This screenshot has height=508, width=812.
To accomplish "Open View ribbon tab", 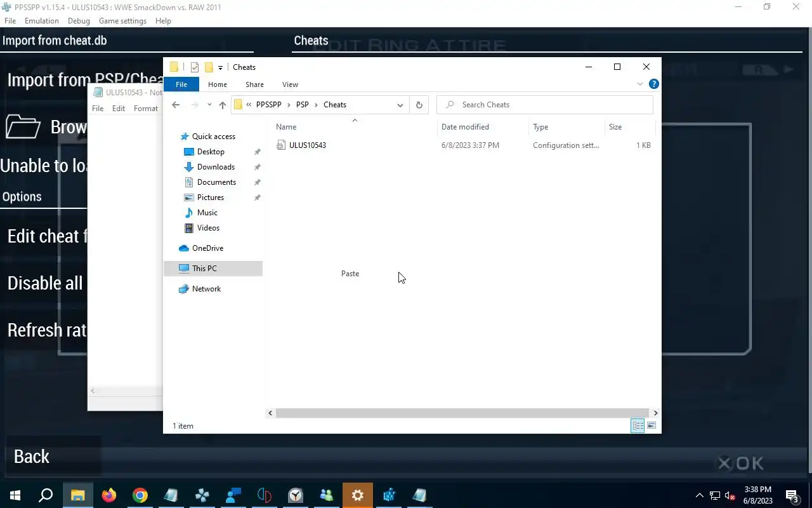I will tap(290, 84).
